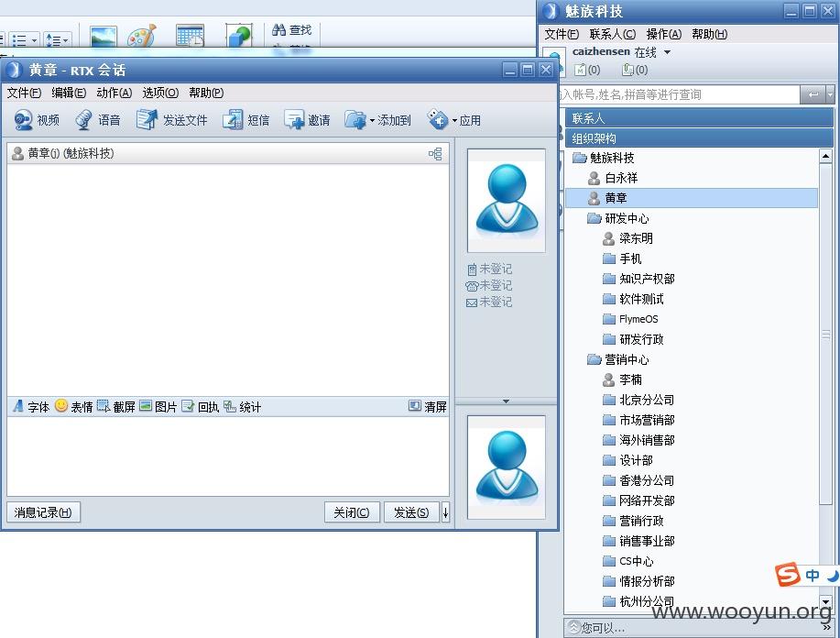Insert a picture with 图片

pyautogui.click(x=158, y=406)
